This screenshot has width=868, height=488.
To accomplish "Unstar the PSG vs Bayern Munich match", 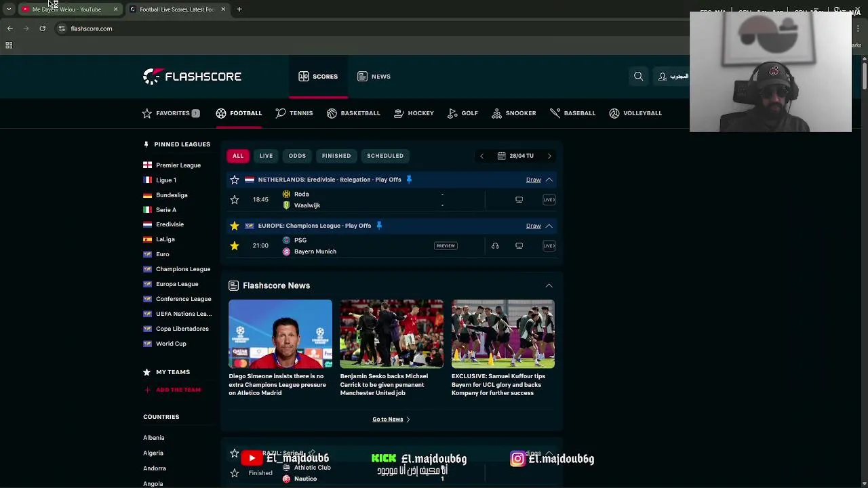I will (235, 245).
